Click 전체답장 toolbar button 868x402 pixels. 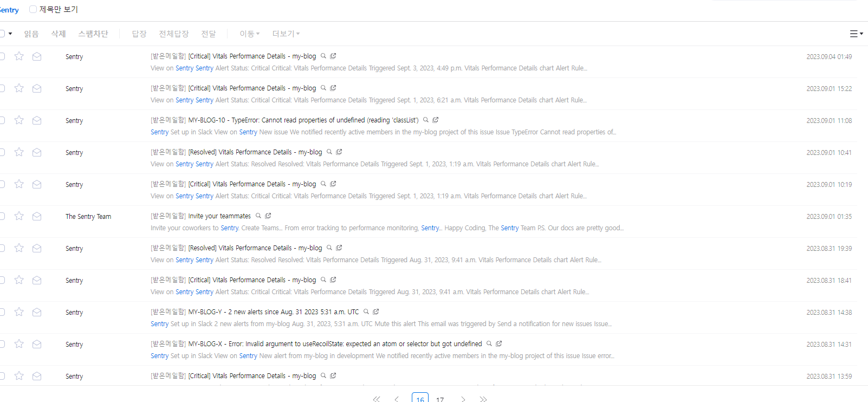[x=174, y=34]
